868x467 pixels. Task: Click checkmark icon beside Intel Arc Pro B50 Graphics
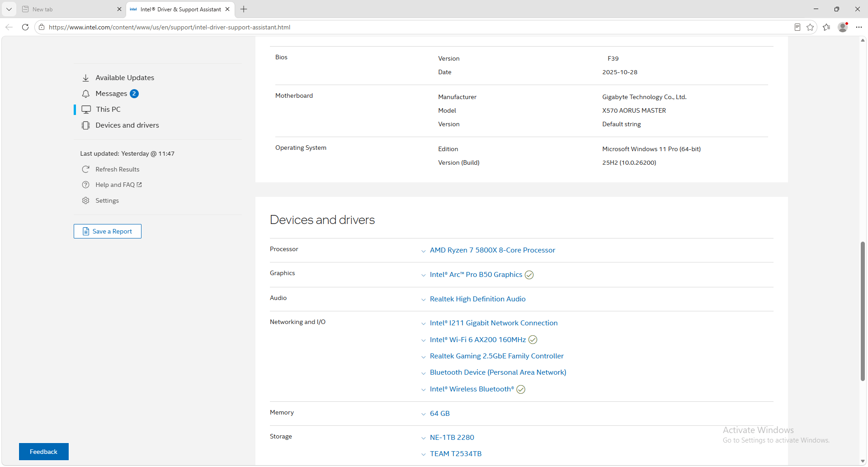529,275
